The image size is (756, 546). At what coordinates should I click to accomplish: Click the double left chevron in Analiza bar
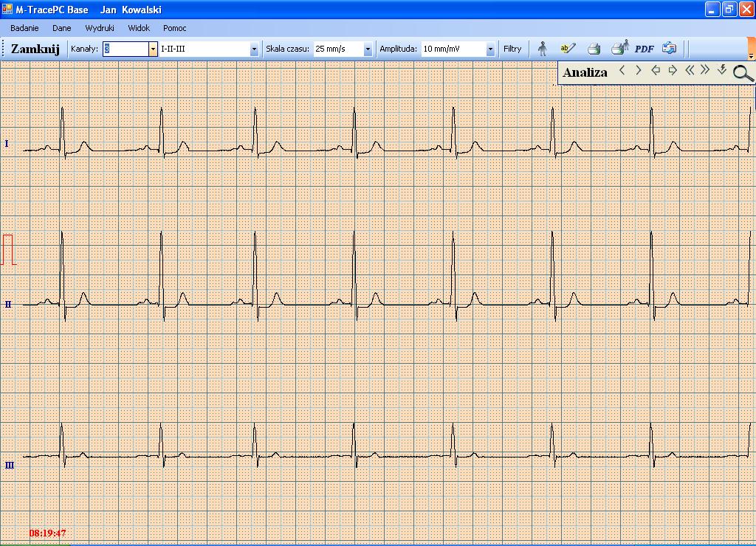690,70
